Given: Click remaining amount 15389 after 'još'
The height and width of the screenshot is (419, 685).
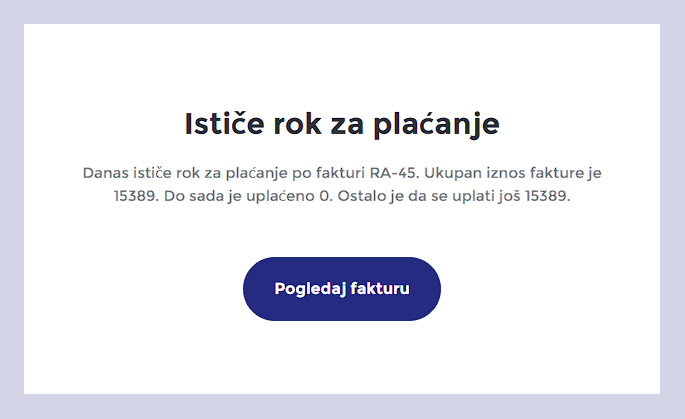Looking at the screenshot, I should coord(547,196).
